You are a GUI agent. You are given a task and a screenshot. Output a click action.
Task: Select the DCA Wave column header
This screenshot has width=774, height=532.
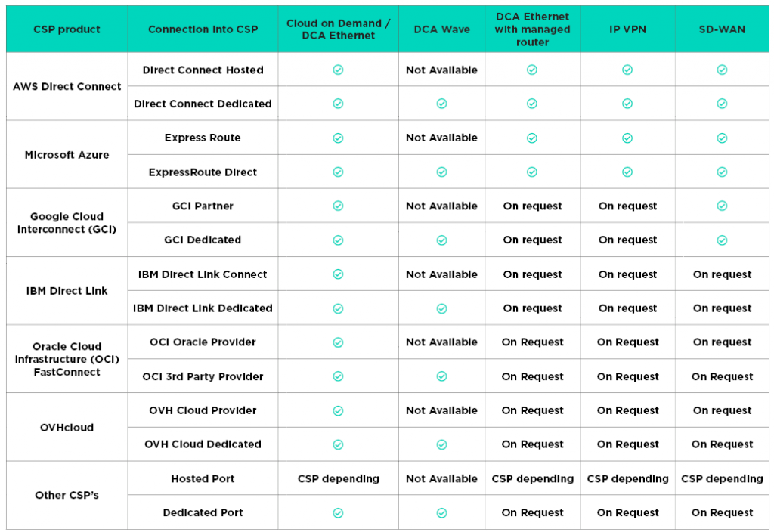point(441,29)
